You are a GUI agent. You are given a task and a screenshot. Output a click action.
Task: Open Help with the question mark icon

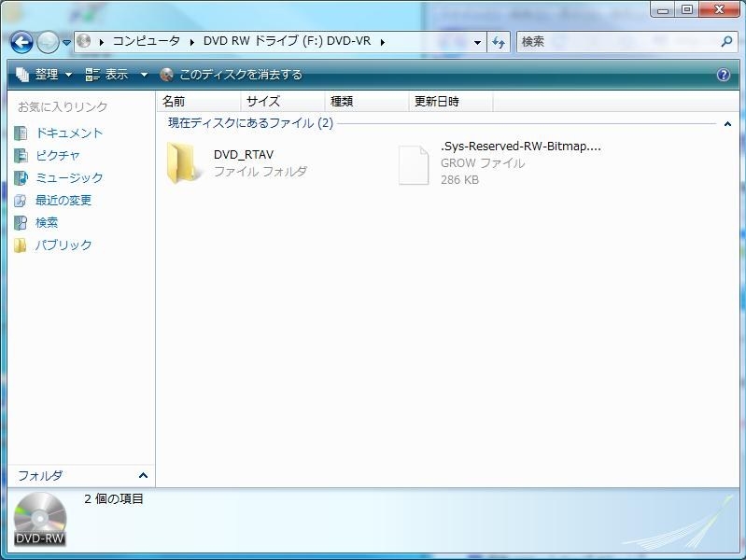(724, 75)
